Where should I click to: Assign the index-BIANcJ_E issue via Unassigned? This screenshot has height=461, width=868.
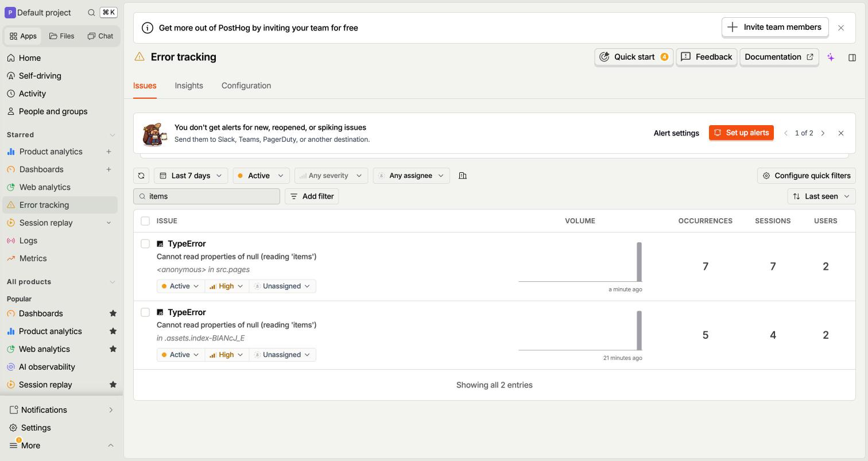[x=282, y=355]
